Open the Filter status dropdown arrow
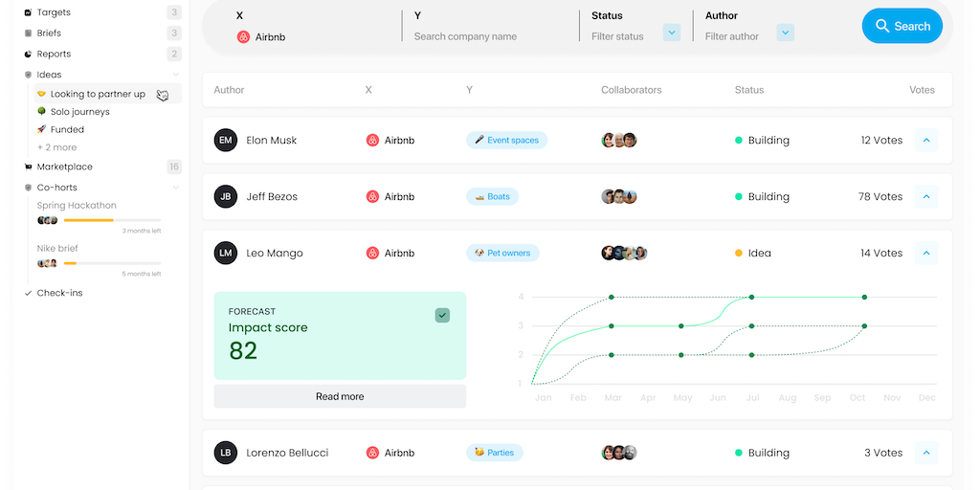The width and height of the screenshot is (980, 490). pyautogui.click(x=672, y=32)
